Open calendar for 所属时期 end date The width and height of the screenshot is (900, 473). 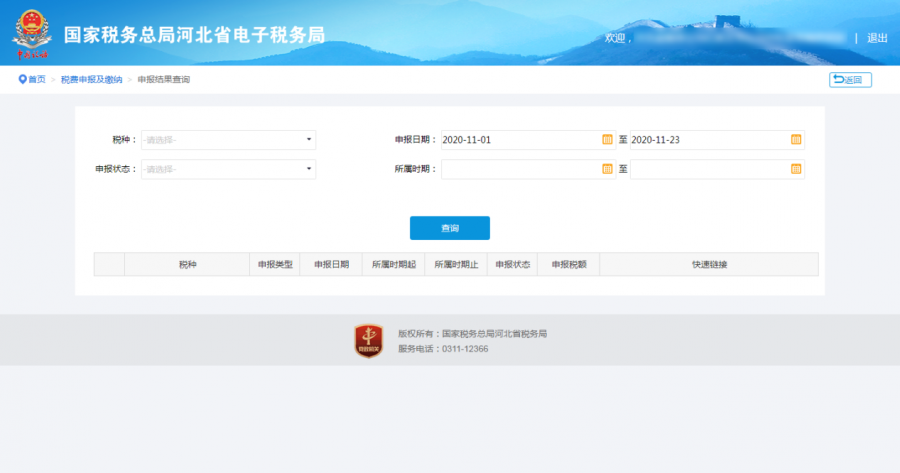click(796, 169)
